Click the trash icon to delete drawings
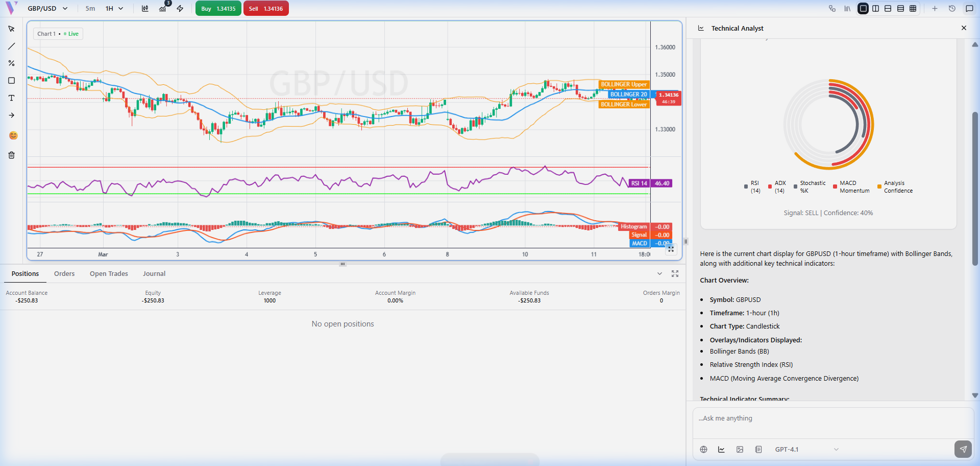This screenshot has height=466, width=980. 11,155
